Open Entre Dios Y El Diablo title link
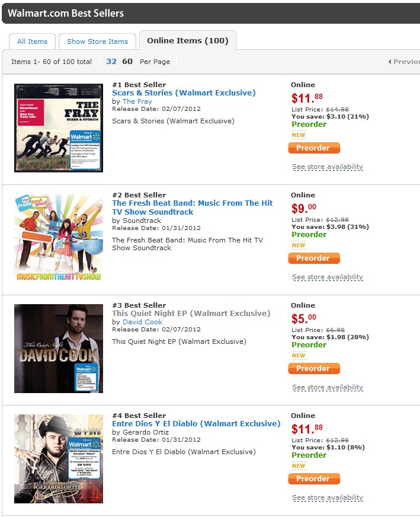Viewport: 420px width, 517px height. click(196, 424)
